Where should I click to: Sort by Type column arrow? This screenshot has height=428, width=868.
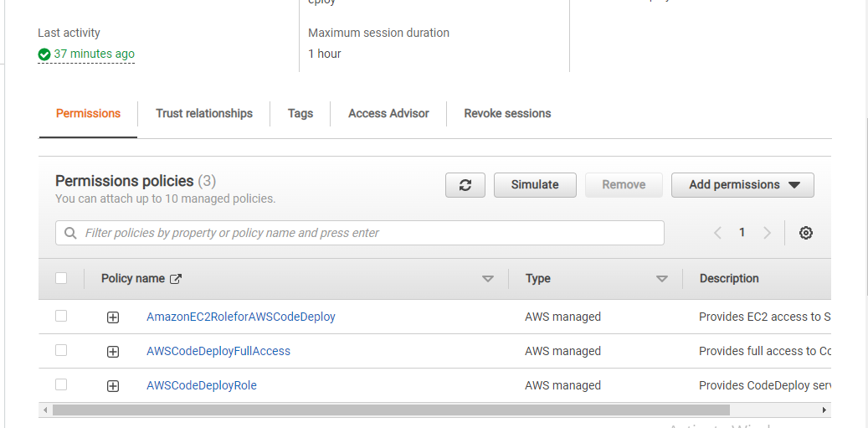661,279
